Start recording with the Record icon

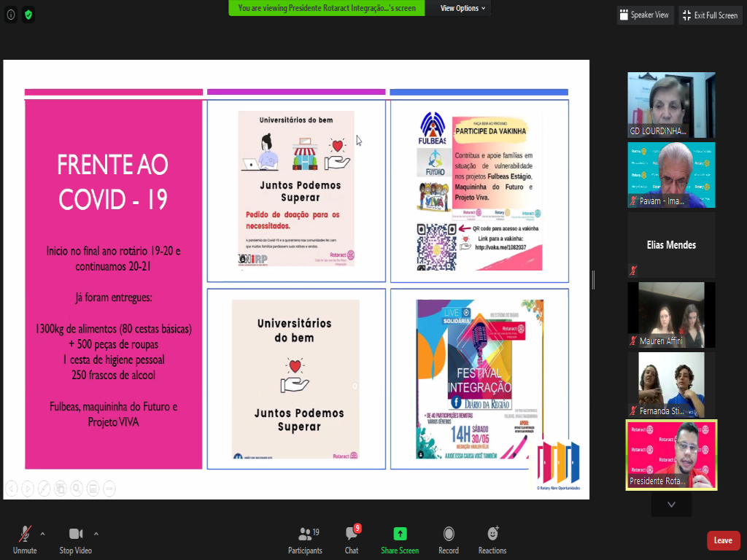[449, 540]
